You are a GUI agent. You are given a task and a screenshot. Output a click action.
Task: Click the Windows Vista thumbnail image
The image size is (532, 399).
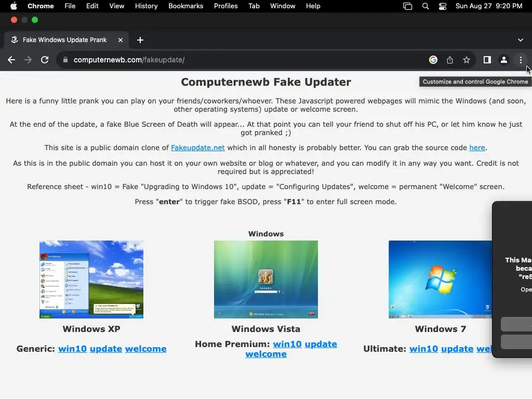click(266, 280)
